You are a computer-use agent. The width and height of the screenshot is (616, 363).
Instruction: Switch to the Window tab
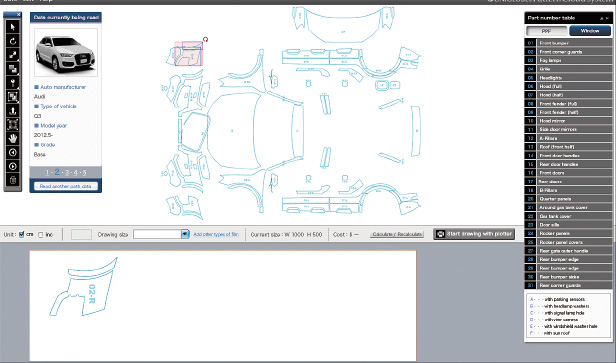pos(590,31)
